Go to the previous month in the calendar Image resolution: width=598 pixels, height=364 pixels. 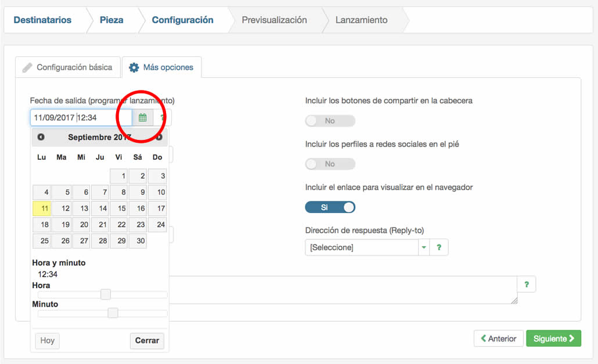[39, 138]
